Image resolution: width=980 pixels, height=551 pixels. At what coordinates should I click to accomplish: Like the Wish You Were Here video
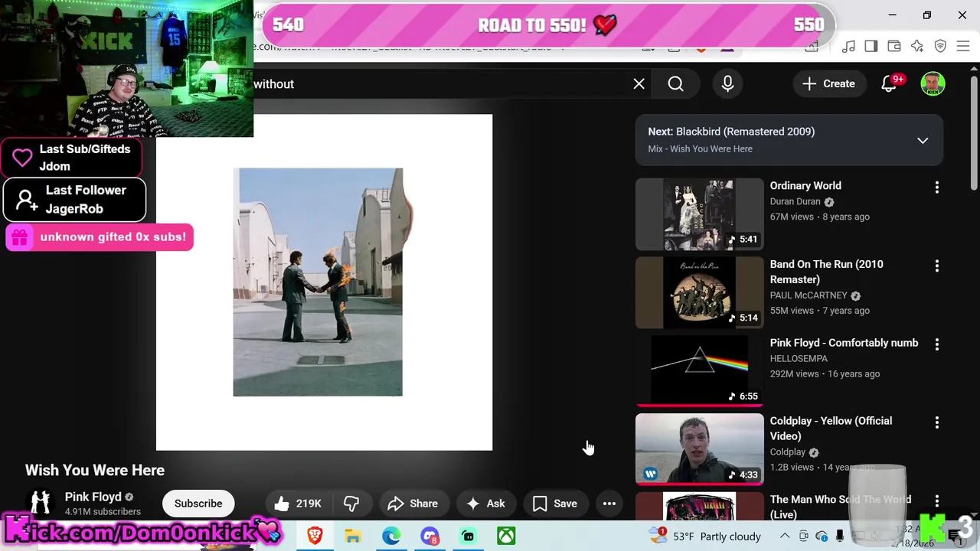(298, 504)
